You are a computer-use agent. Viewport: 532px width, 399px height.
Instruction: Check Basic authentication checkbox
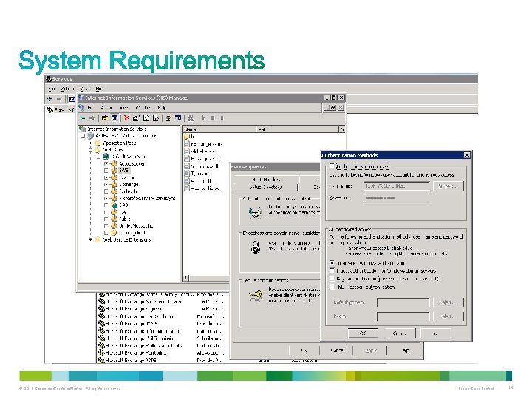click(332, 279)
